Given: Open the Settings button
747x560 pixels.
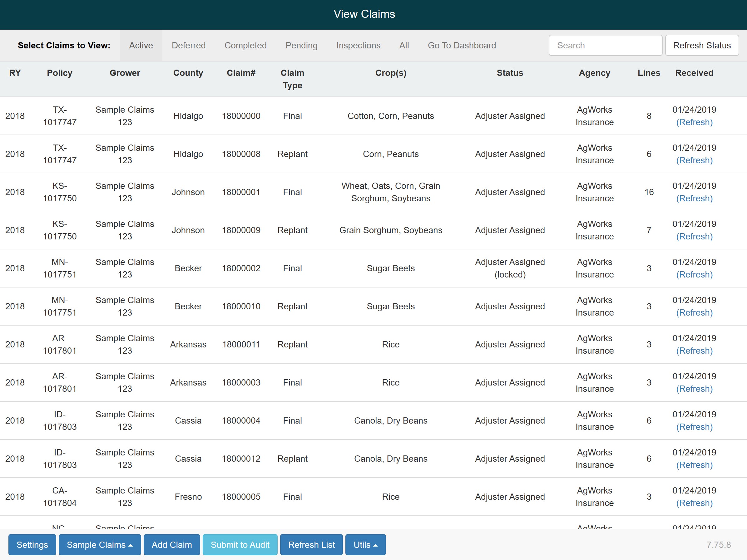Looking at the screenshot, I should (x=32, y=544).
